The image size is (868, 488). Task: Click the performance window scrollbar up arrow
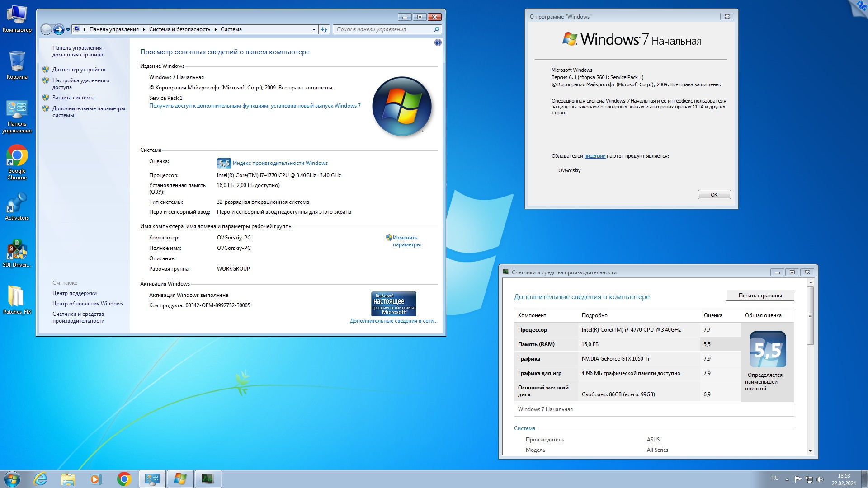810,282
